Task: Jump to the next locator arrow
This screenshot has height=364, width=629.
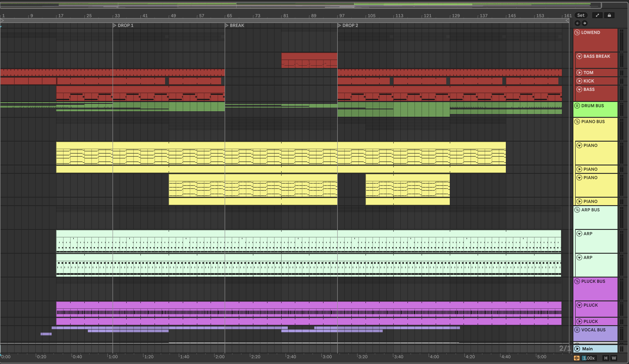Action: tap(585, 23)
